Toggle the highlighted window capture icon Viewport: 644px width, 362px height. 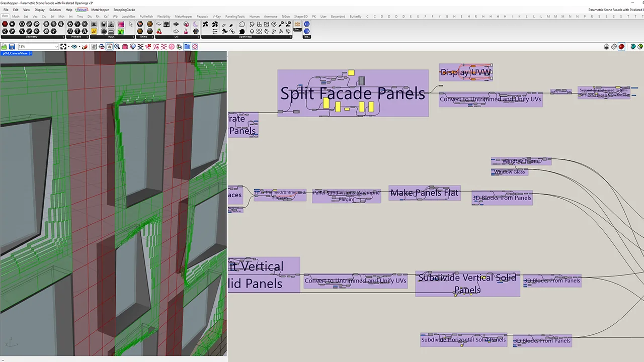[x=109, y=47]
